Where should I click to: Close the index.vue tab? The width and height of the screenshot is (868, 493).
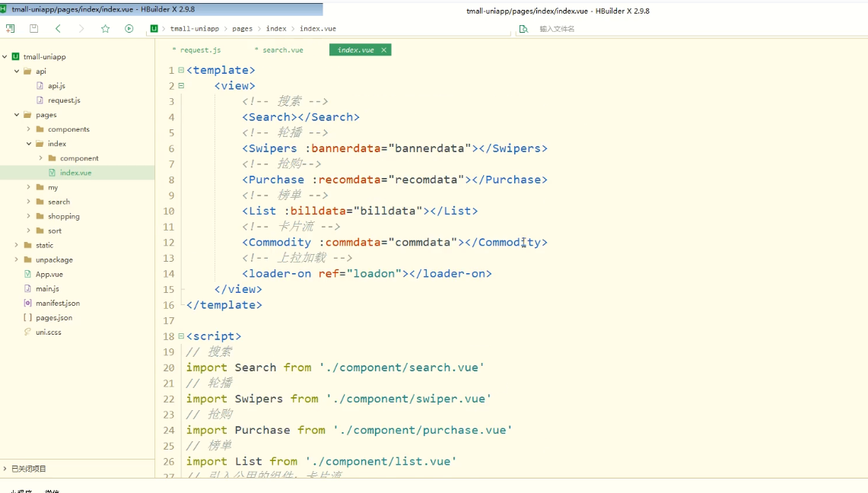click(x=383, y=49)
